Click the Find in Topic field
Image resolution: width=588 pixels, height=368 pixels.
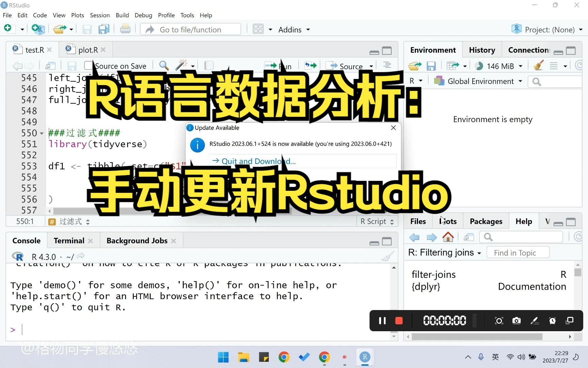(x=518, y=252)
